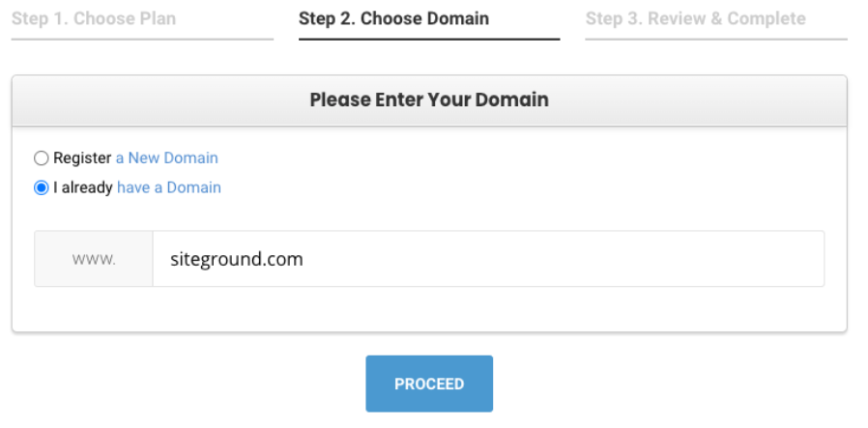Place cursor right after 'siteground.com' text
The image size is (868, 428).
point(305,259)
